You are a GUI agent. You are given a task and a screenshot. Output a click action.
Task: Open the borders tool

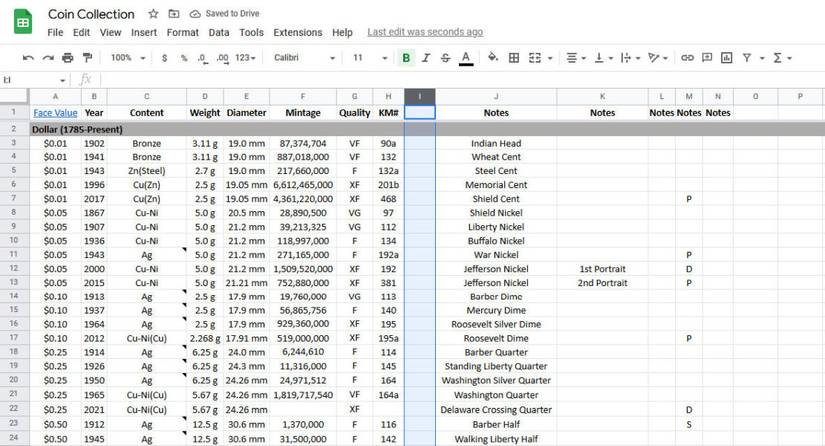512,58
